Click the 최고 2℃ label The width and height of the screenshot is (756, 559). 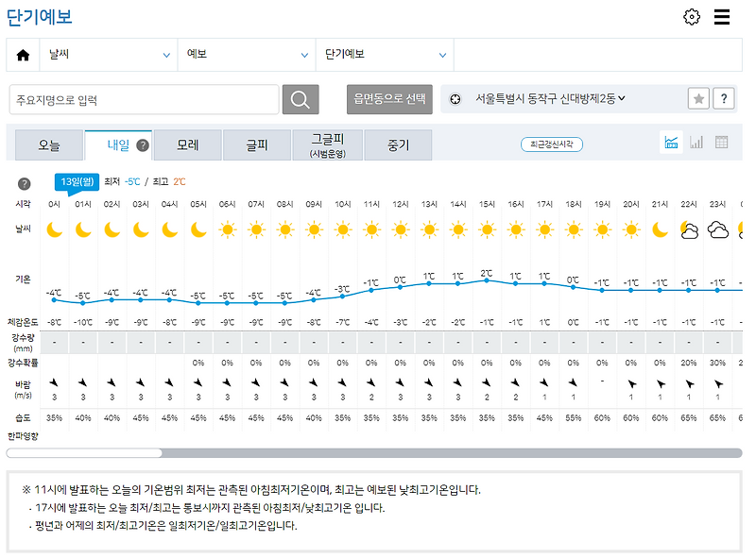[x=169, y=181]
